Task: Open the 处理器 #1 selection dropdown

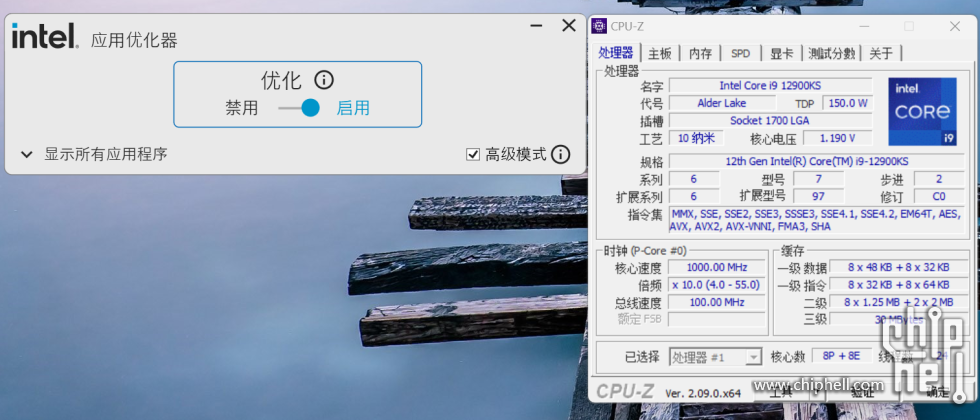Action: coord(716,357)
